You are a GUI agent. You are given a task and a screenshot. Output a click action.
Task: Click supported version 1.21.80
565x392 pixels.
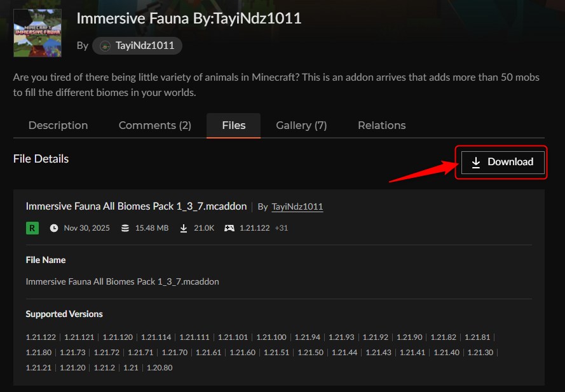[39, 353]
